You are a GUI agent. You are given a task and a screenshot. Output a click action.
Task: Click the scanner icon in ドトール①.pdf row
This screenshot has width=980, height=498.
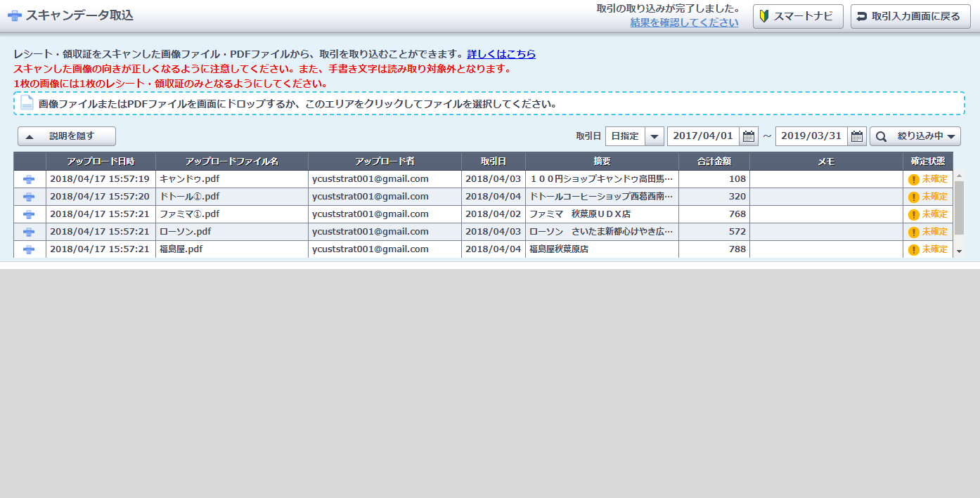pos(29,197)
